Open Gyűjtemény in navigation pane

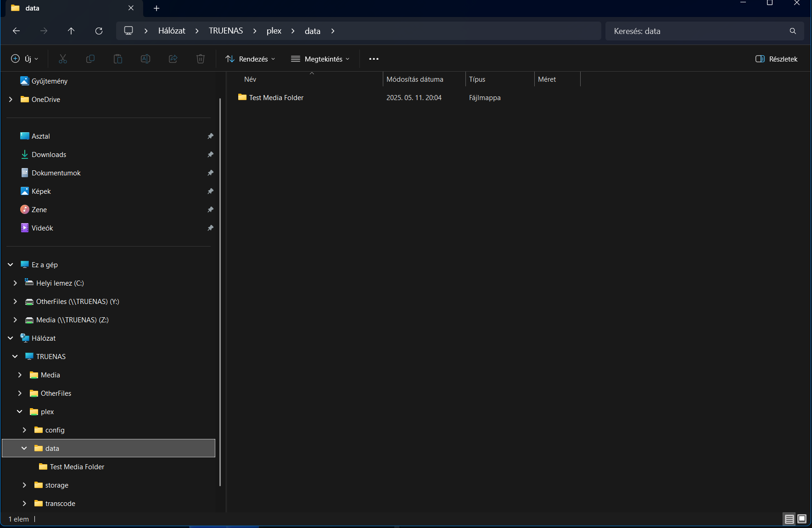click(50, 81)
